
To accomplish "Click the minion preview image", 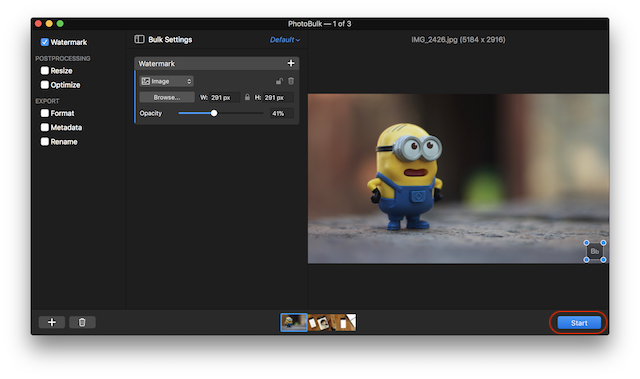I will click(x=458, y=179).
